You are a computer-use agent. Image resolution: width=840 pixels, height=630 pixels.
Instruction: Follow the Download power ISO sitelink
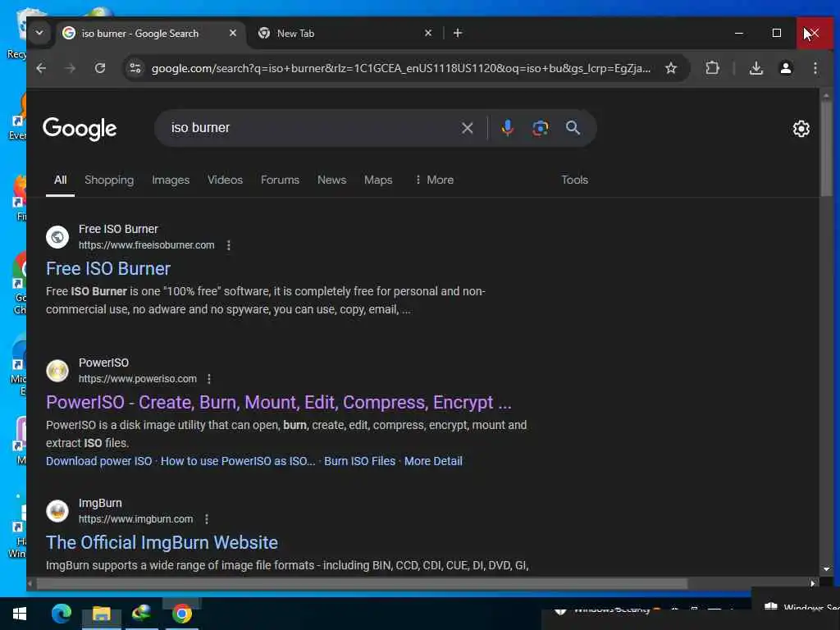pyautogui.click(x=99, y=461)
